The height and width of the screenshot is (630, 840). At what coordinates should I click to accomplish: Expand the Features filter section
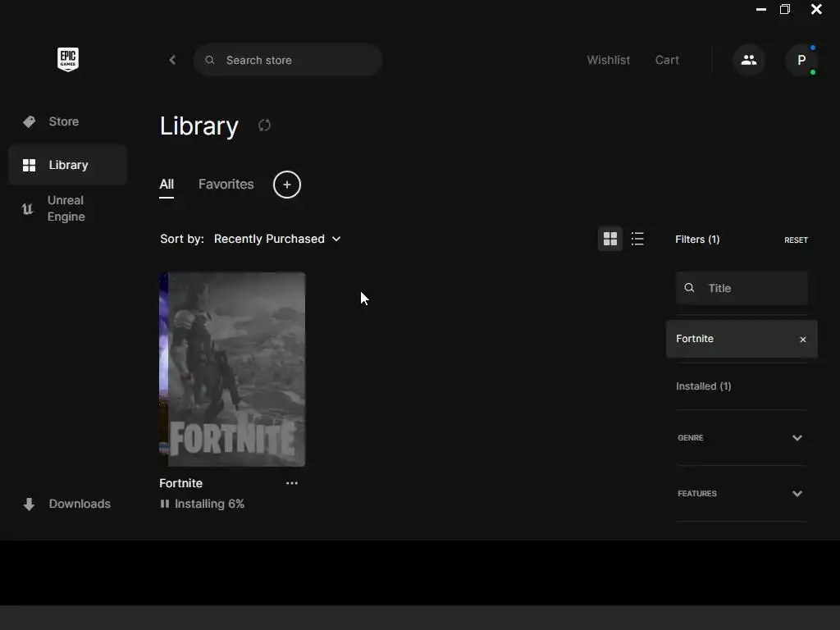[x=742, y=493]
